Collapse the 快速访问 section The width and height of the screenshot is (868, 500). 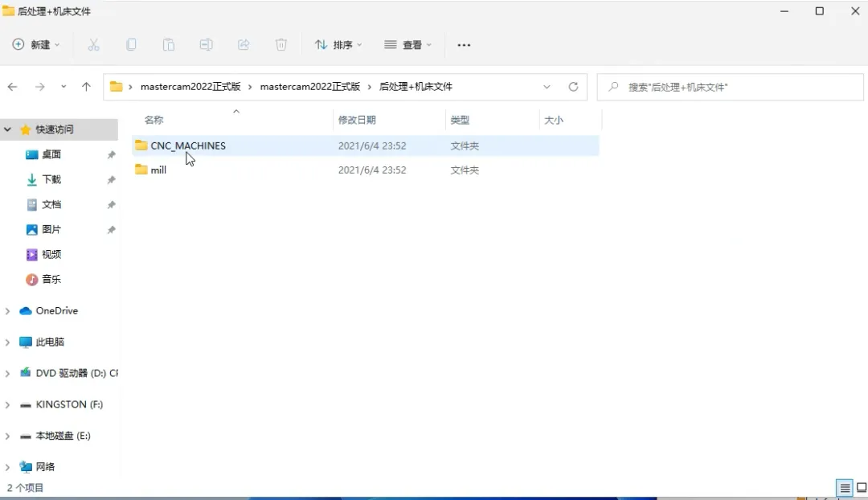coord(8,129)
